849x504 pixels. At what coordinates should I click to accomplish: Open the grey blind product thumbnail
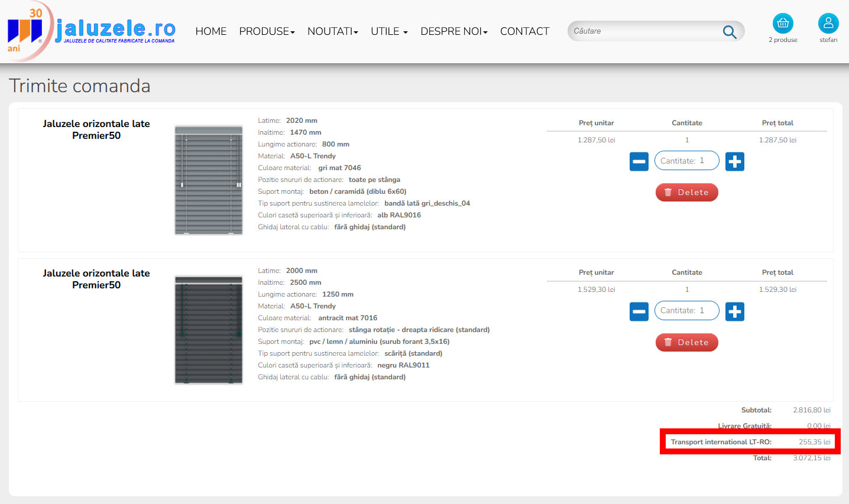tap(209, 180)
